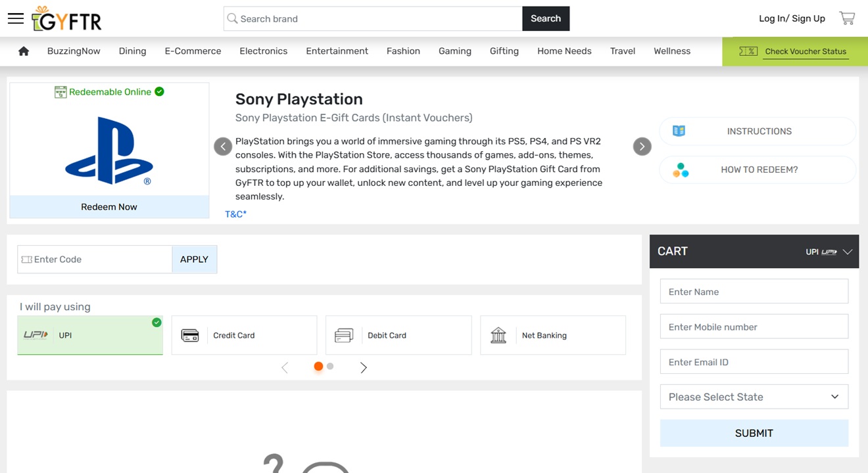Show next description slide
868x473 pixels.
642,146
